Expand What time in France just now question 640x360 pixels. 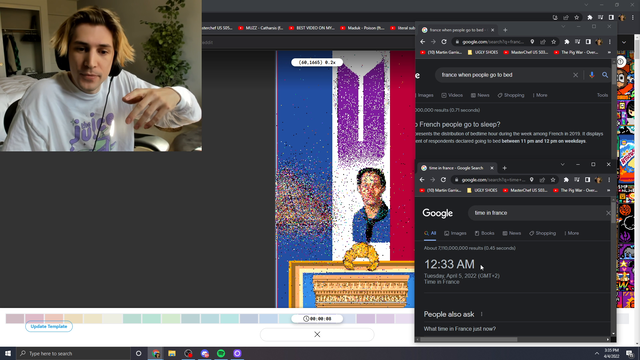pos(460,329)
